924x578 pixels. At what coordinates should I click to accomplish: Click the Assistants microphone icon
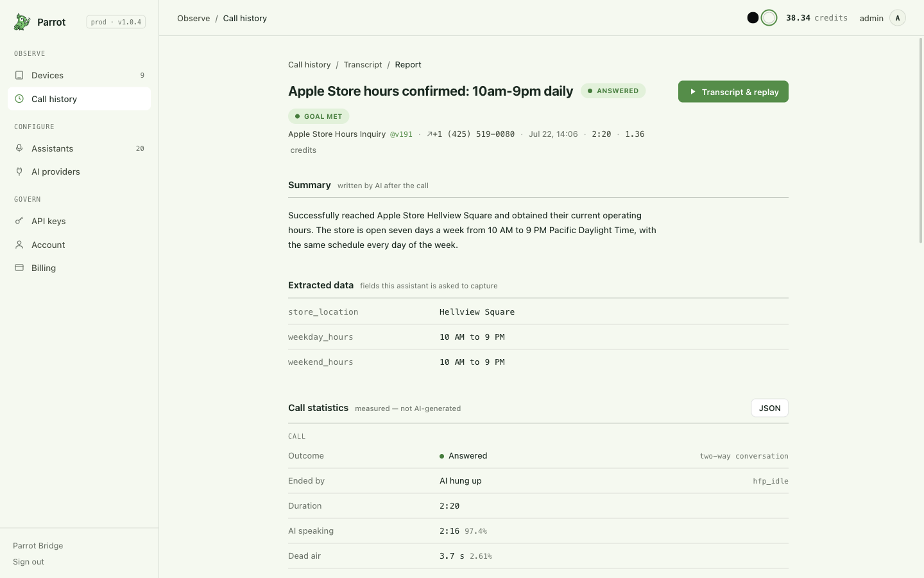[19, 148]
